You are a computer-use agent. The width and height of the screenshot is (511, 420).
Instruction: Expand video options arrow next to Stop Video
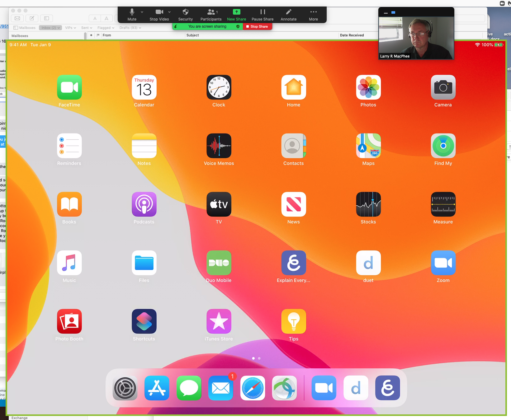(x=169, y=12)
